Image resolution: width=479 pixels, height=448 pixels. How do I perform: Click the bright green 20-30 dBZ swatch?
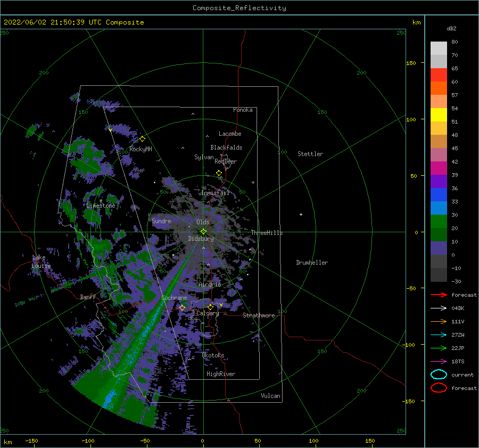tap(439, 222)
